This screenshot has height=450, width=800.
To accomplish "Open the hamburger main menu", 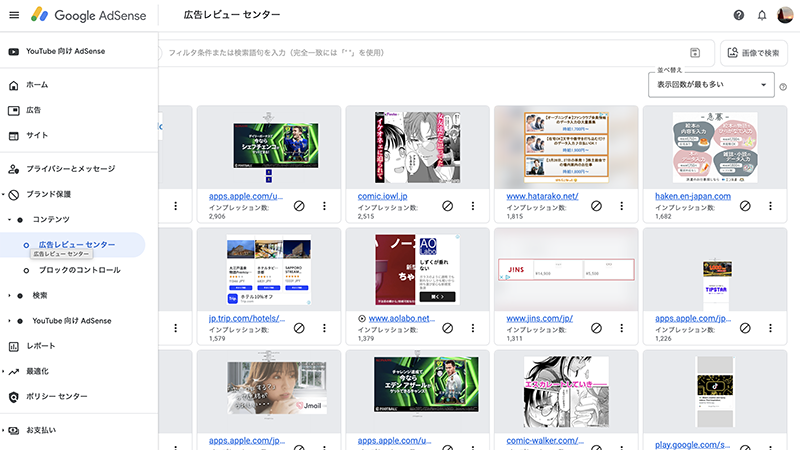I will pyautogui.click(x=14, y=15).
